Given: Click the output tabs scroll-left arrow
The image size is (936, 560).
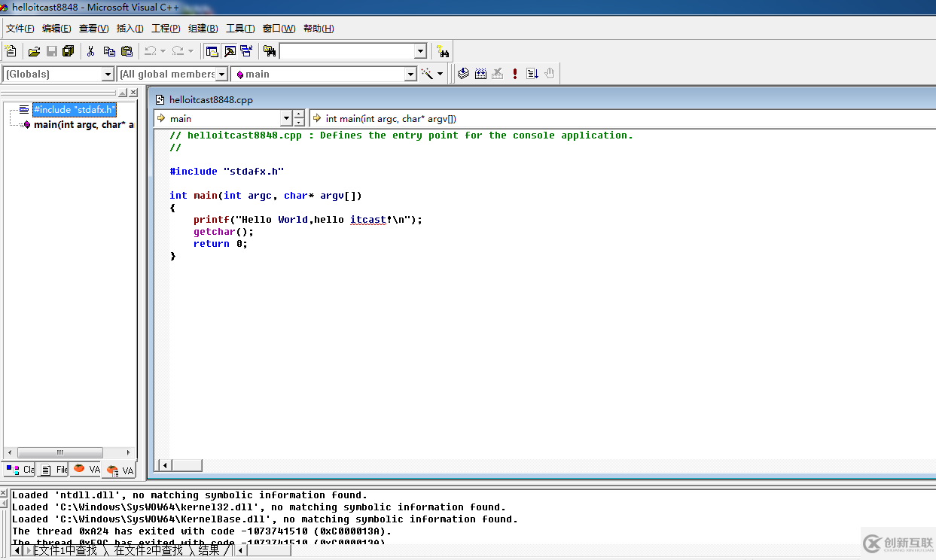Looking at the screenshot, I should [x=17, y=550].
